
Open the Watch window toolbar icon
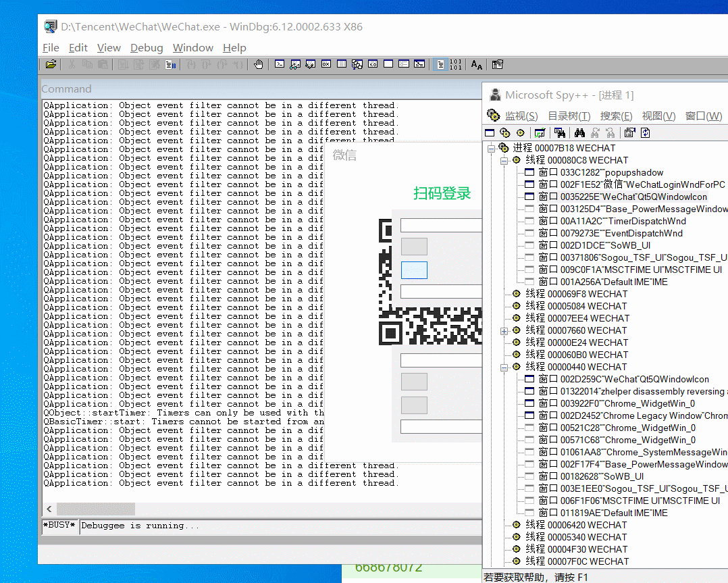click(x=295, y=65)
